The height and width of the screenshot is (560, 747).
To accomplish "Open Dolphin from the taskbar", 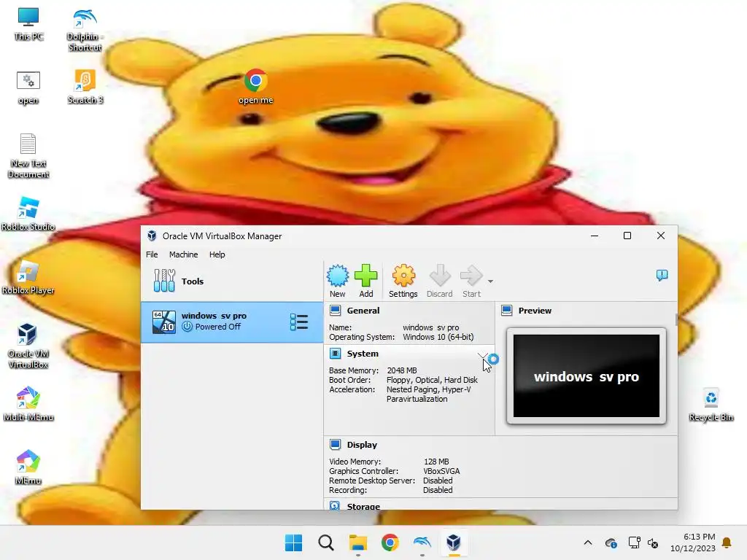I will [422, 542].
